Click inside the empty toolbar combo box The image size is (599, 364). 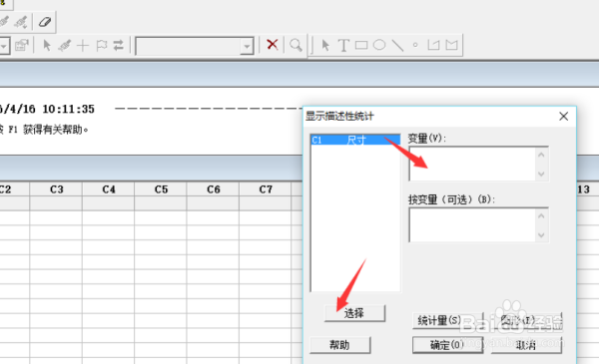pos(189,47)
